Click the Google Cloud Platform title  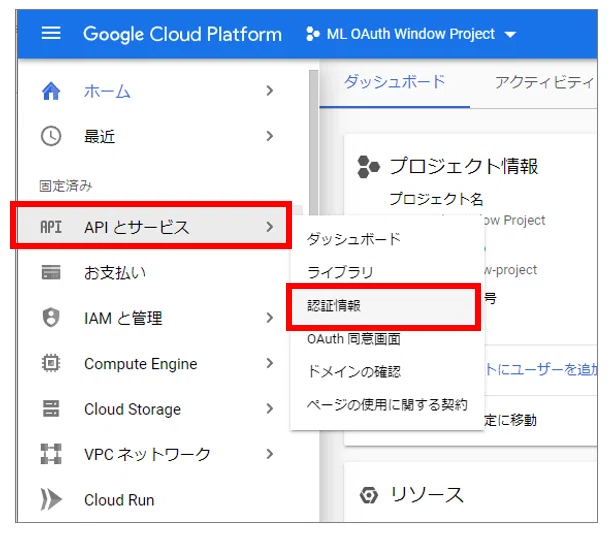182,34
